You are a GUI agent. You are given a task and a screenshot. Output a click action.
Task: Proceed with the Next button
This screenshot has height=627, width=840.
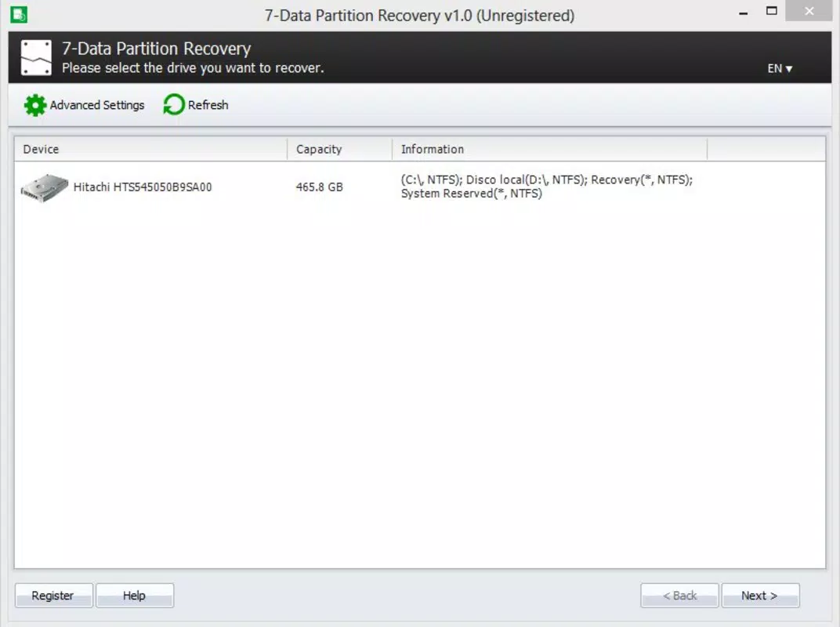pyautogui.click(x=760, y=596)
